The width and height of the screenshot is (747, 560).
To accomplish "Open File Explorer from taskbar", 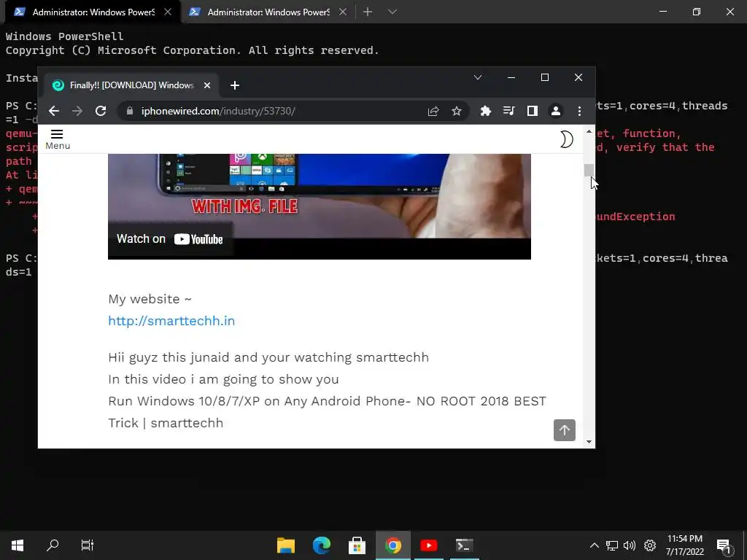I will 286,545.
